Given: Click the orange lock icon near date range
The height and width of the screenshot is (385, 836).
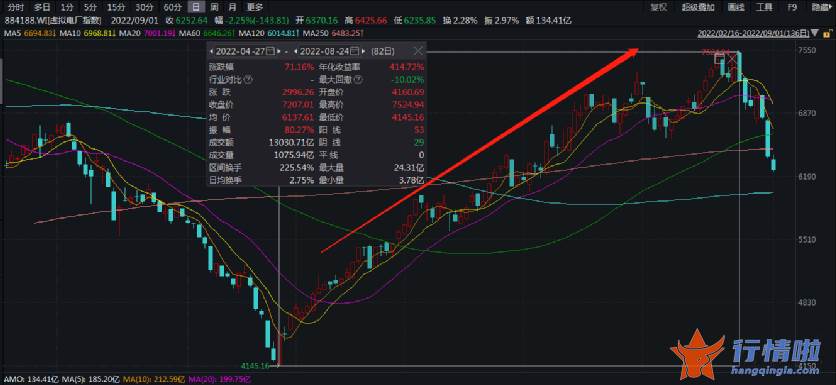Looking at the screenshot, I should point(827,34).
